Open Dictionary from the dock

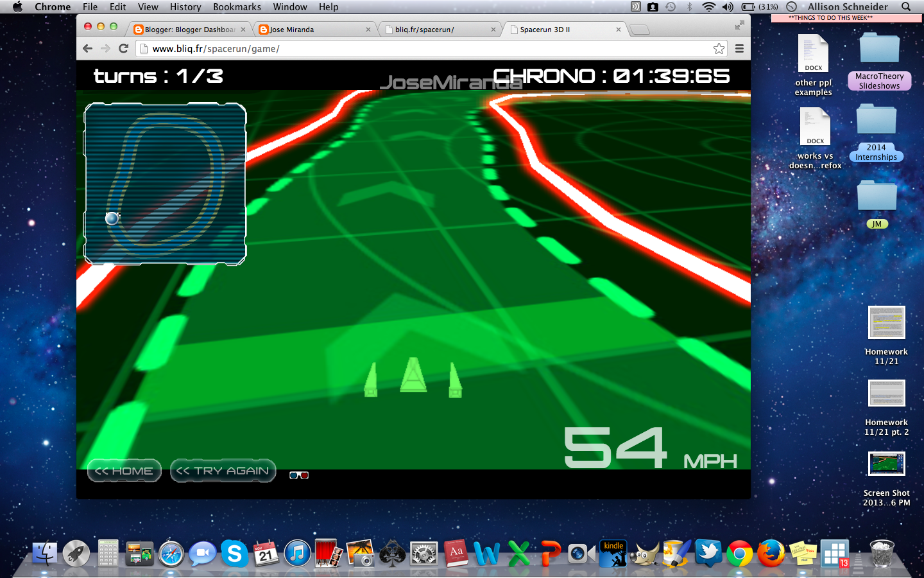456,553
